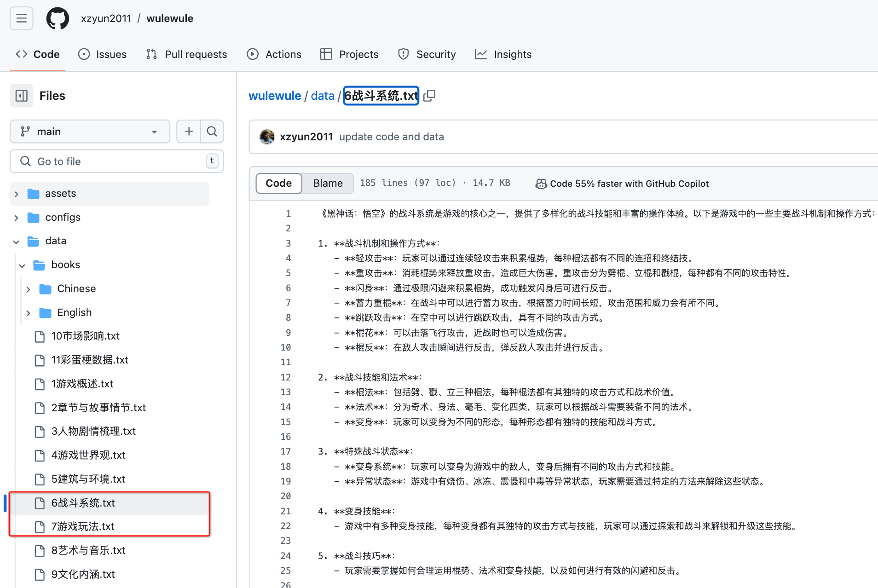The height and width of the screenshot is (588, 878).
Task: Collapse the books folder chevron
Action: pyautogui.click(x=22, y=265)
